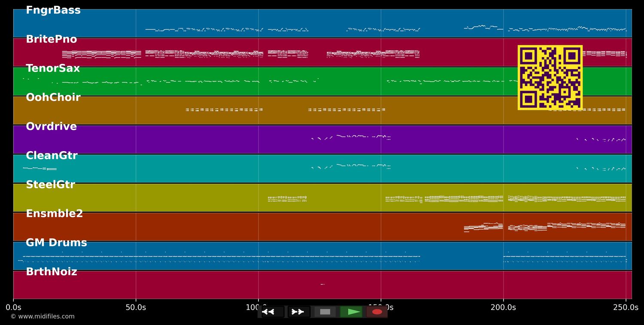This screenshot has height=325, width=644.
Task: Select the GM Drums track label
Action: coord(56,243)
